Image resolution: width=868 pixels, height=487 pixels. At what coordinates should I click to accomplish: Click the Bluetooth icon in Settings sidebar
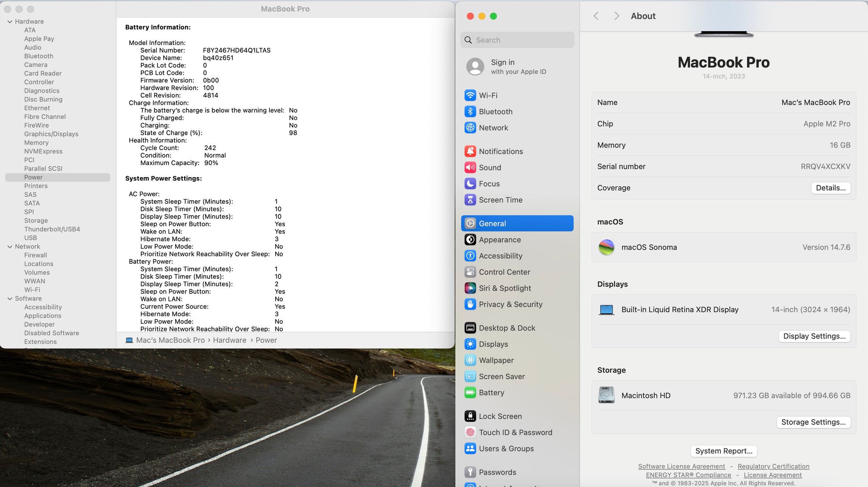(470, 111)
